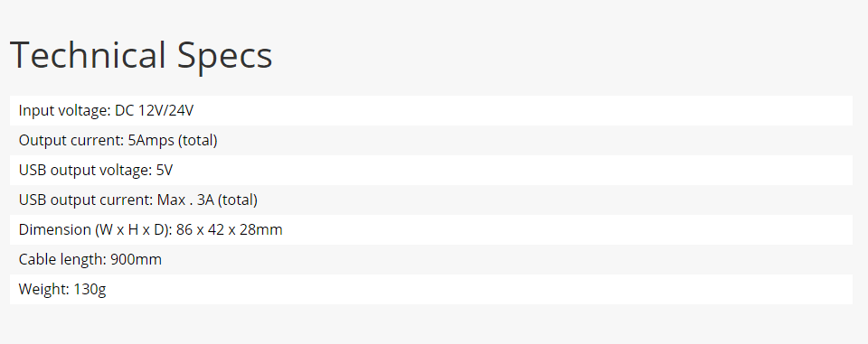Image resolution: width=868 pixels, height=344 pixels.
Task: Click the USB output current label
Action: (86, 200)
